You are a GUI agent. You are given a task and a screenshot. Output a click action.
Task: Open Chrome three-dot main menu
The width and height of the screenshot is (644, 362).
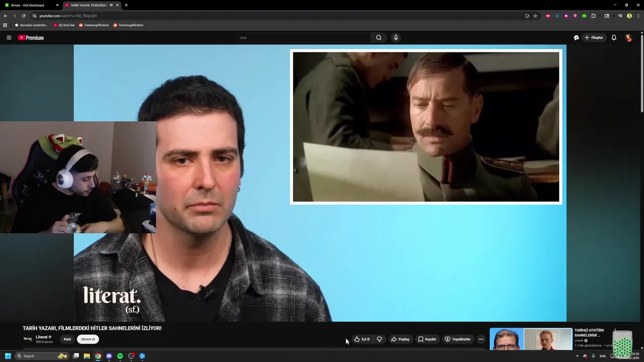(x=638, y=16)
